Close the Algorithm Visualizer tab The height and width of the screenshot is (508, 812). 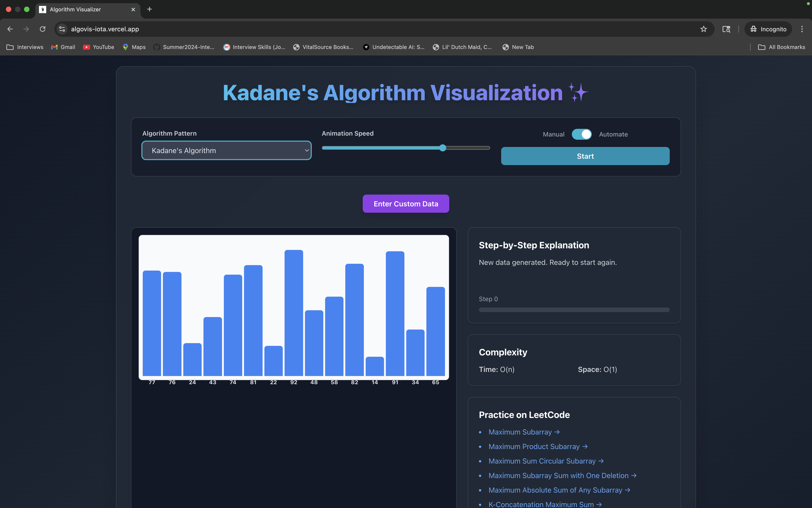click(x=133, y=9)
